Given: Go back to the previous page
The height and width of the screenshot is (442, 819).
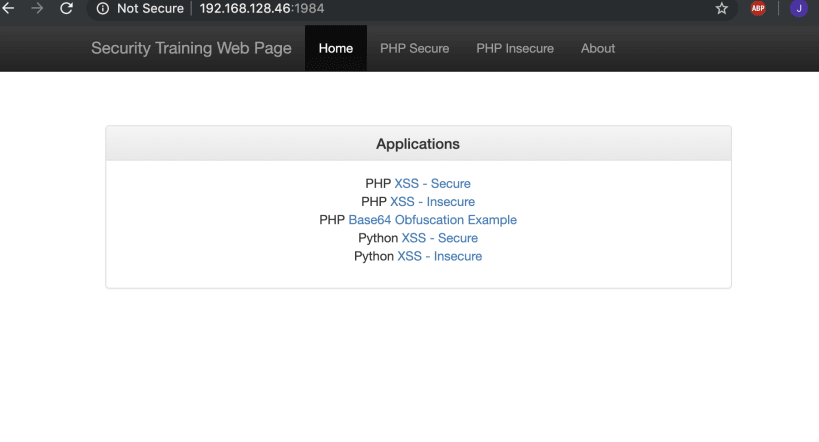Looking at the screenshot, I should click(9, 8).
